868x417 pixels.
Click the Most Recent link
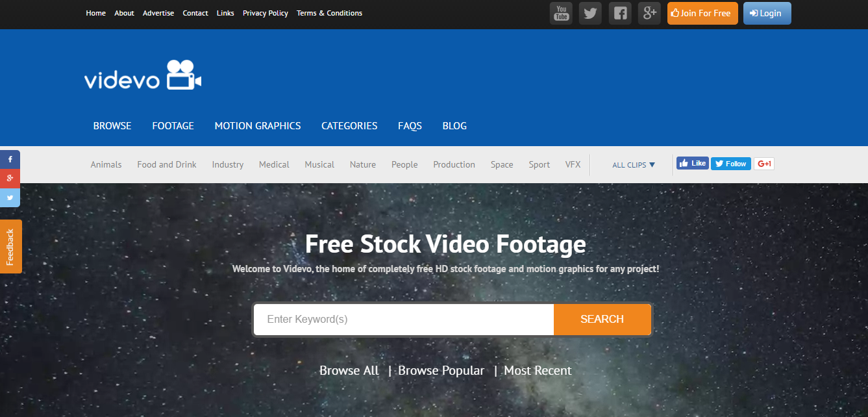pyautogui.click(x=538, y=371)
